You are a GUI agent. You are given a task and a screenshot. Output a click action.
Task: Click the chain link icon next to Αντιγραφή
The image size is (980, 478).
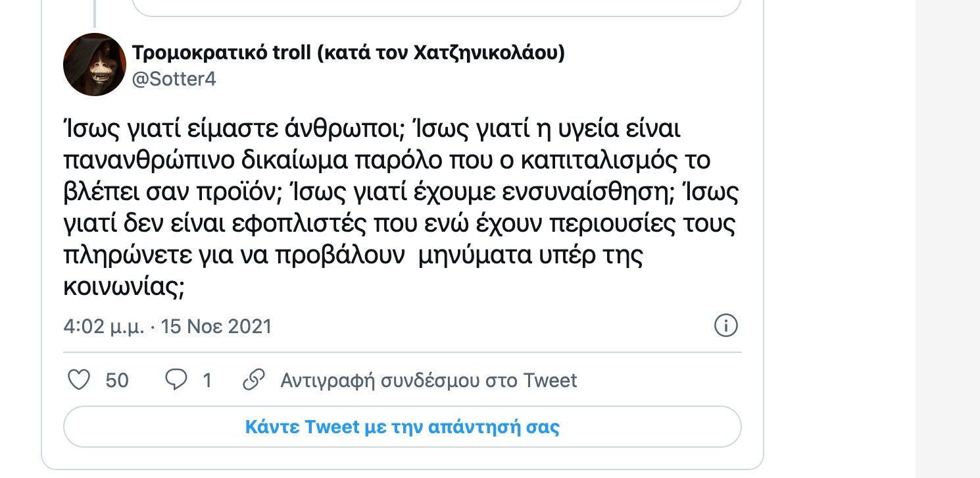(253, 379)
